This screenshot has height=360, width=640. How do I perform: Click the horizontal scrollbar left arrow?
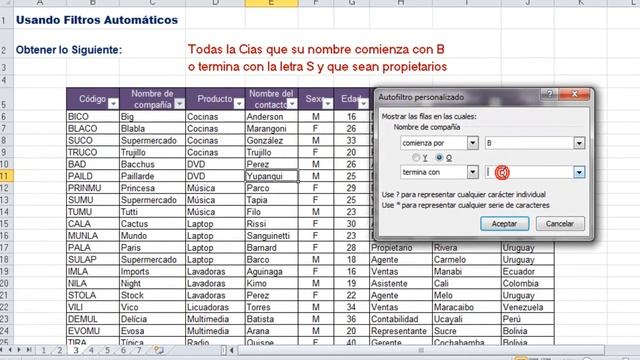232,350
